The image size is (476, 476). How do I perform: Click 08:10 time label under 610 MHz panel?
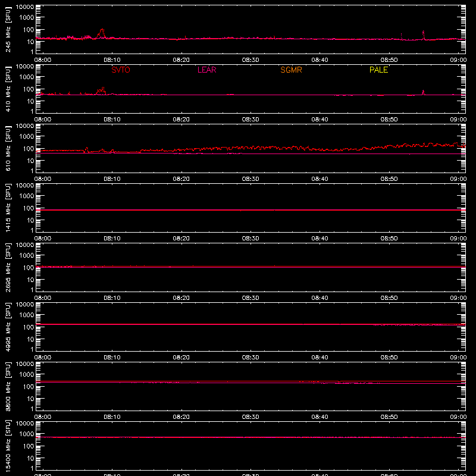[112, 179]
